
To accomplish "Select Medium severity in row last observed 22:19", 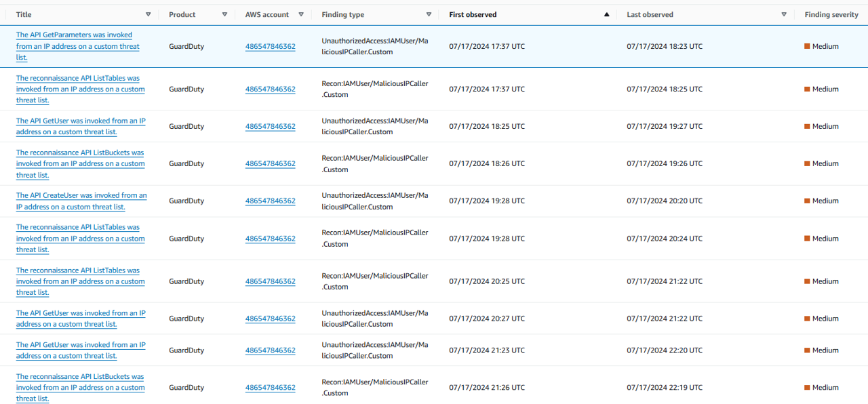I will click(x=821, y=388).
